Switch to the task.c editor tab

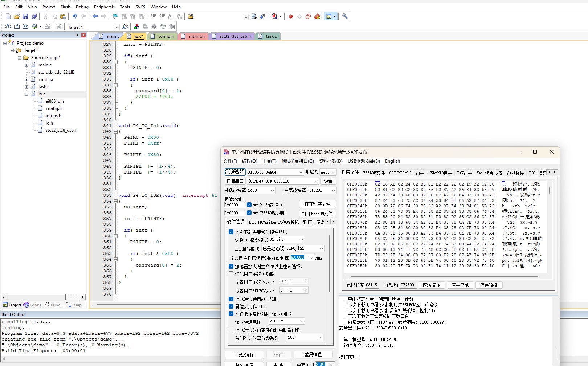point(268,36)
